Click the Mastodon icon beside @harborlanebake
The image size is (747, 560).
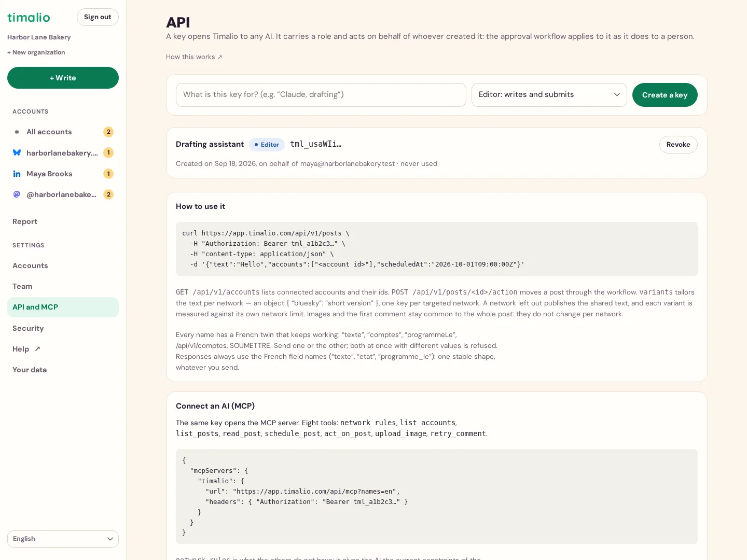[x=17, y=194]
